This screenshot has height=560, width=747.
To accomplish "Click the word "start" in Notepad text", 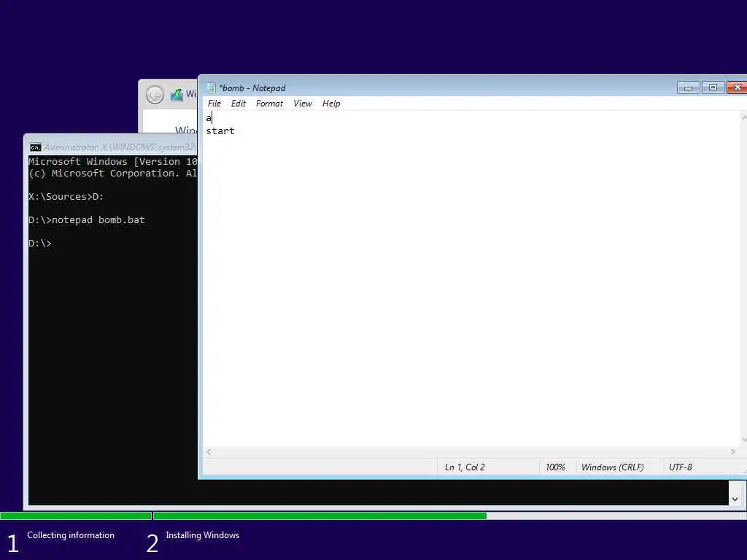I will pyautogui.click(x=220, y=131).
